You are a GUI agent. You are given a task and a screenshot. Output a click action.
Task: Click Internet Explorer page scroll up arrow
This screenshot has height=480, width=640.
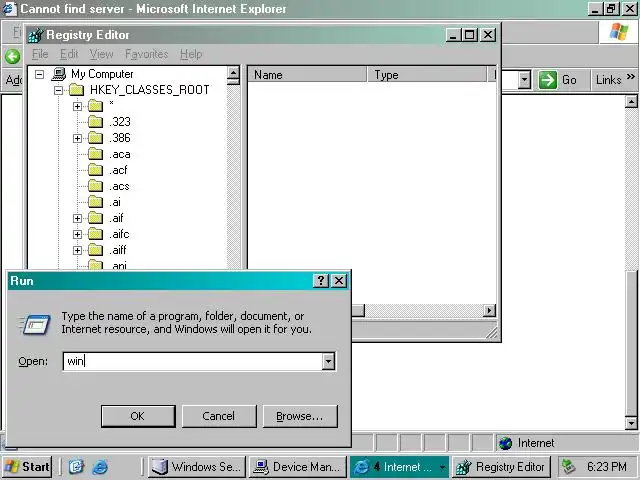631,101
